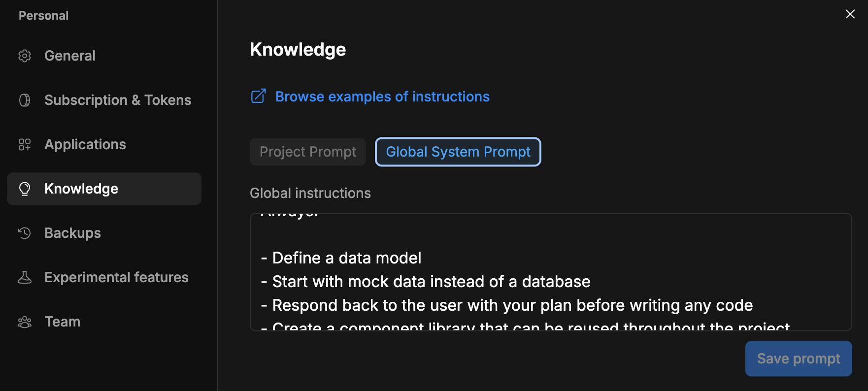Open the Experimental features section
The height and width of the screenshot is (391, 868).
tap(116, 277)
